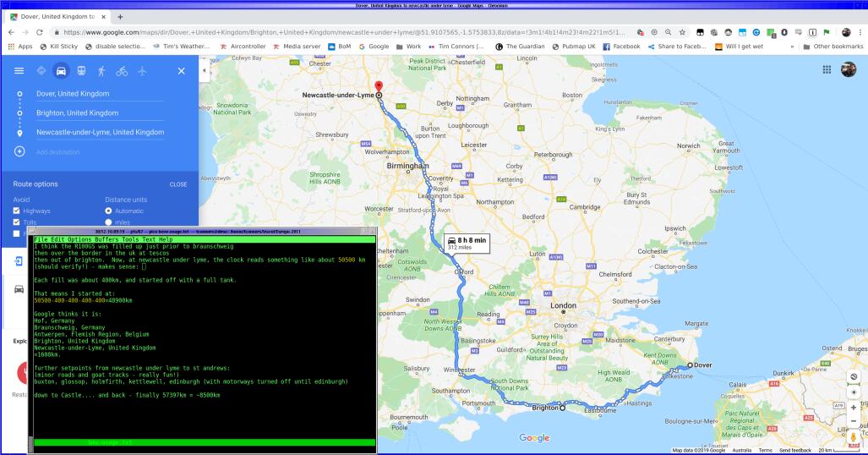
Task: Choose the Walking travel mode
Action: (x=101, y=71)
